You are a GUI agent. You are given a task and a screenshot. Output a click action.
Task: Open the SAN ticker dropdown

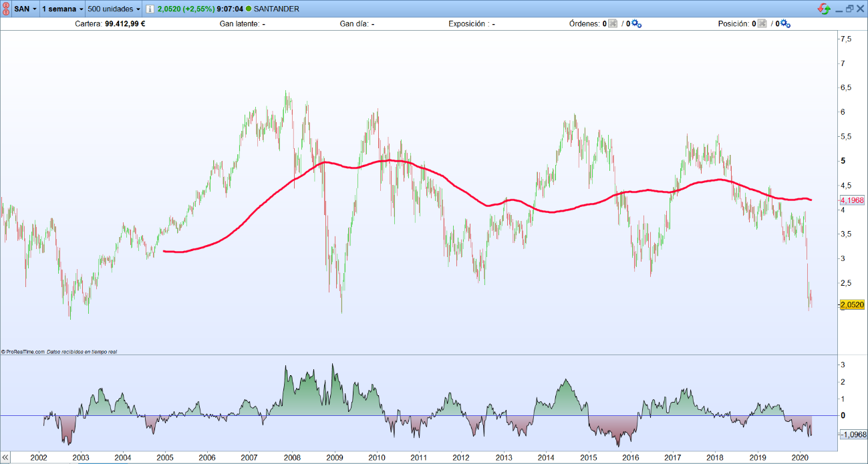(25, 9)
